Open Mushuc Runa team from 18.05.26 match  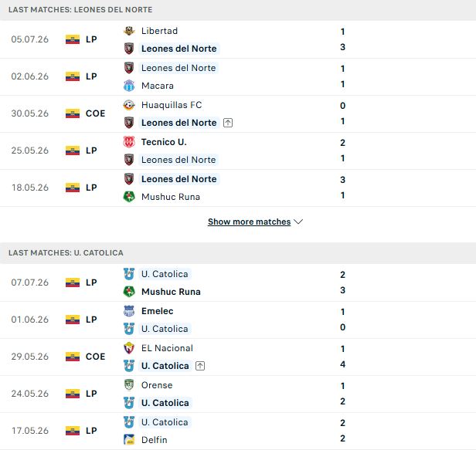(171, 197)
